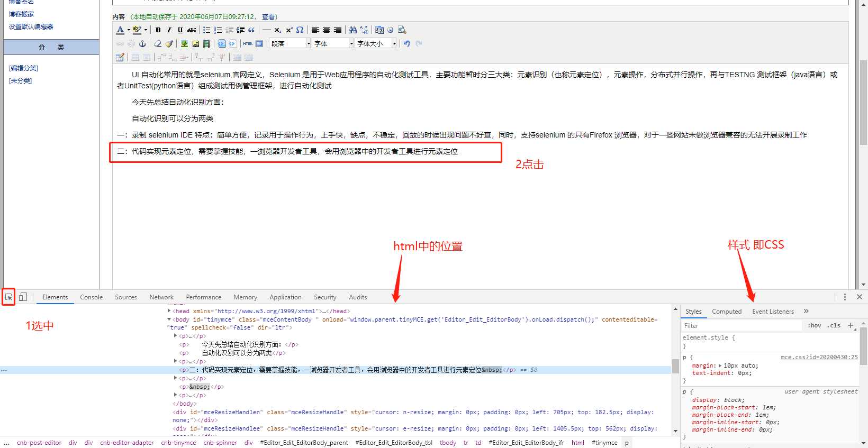Open mce.css source link
The image size is (868, 448).
819,358
